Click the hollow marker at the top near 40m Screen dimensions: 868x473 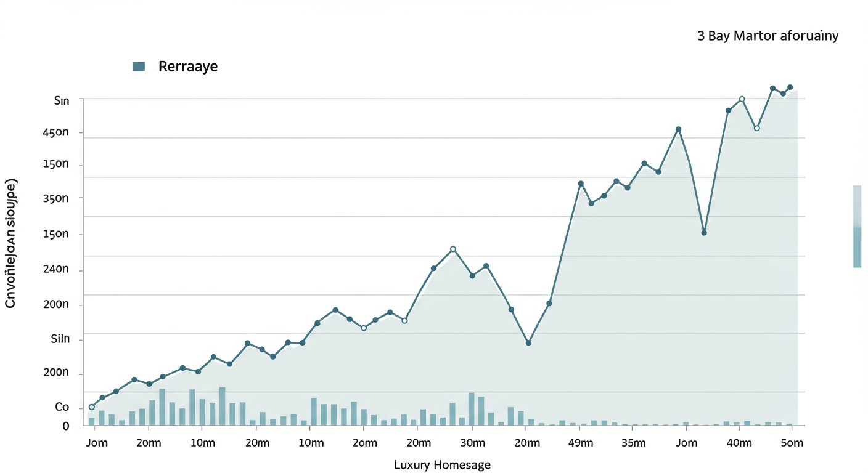[x=742, y=99]
